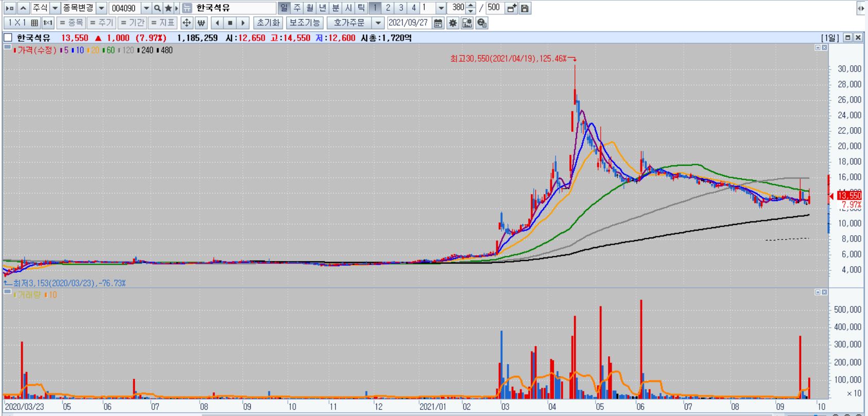Click the star favorites icon
This screenshot has width=868, height=416.
click(x=168, y=8)
